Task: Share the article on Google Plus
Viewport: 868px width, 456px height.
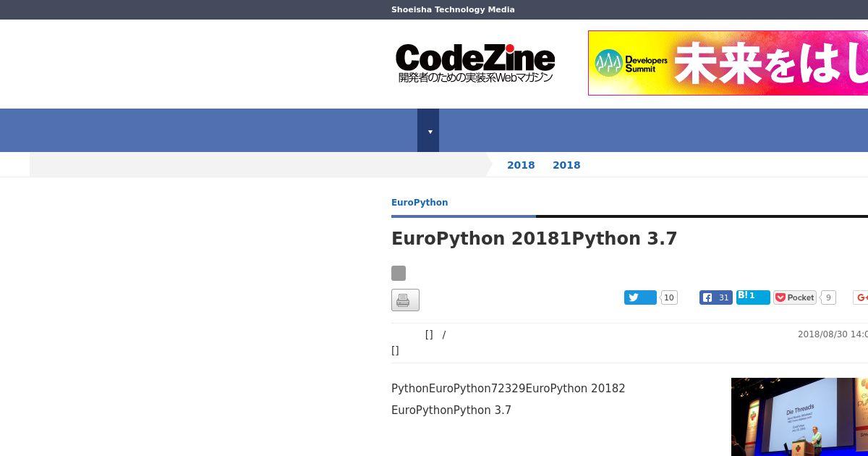Action: pyautogui.click(x=861, y=297)
